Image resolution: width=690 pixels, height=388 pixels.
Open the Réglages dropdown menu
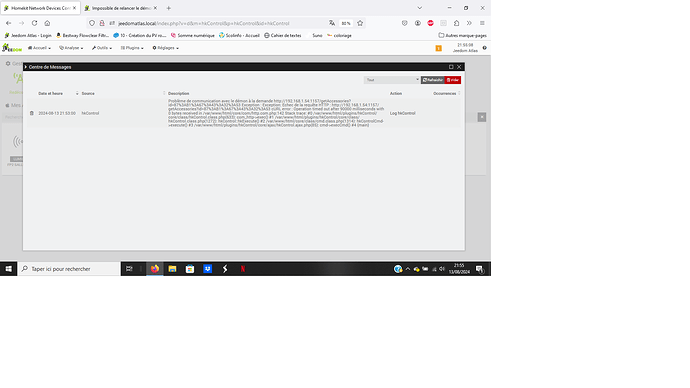(165, 48)
